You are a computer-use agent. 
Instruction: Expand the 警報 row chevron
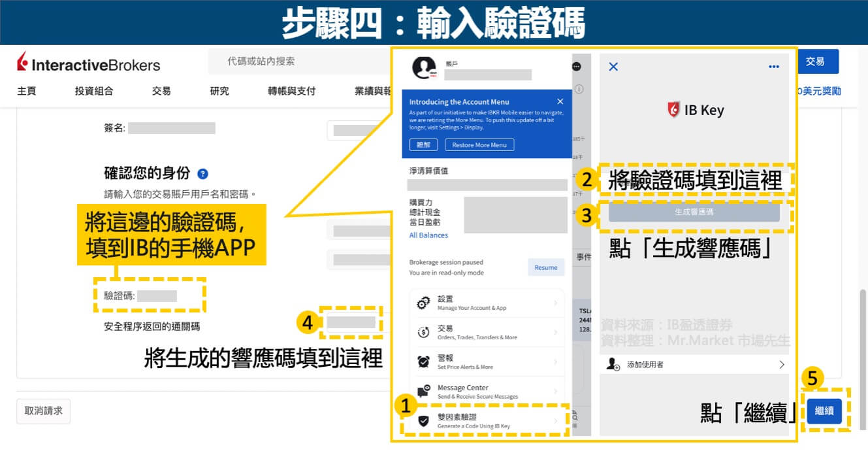pos(556,362)
